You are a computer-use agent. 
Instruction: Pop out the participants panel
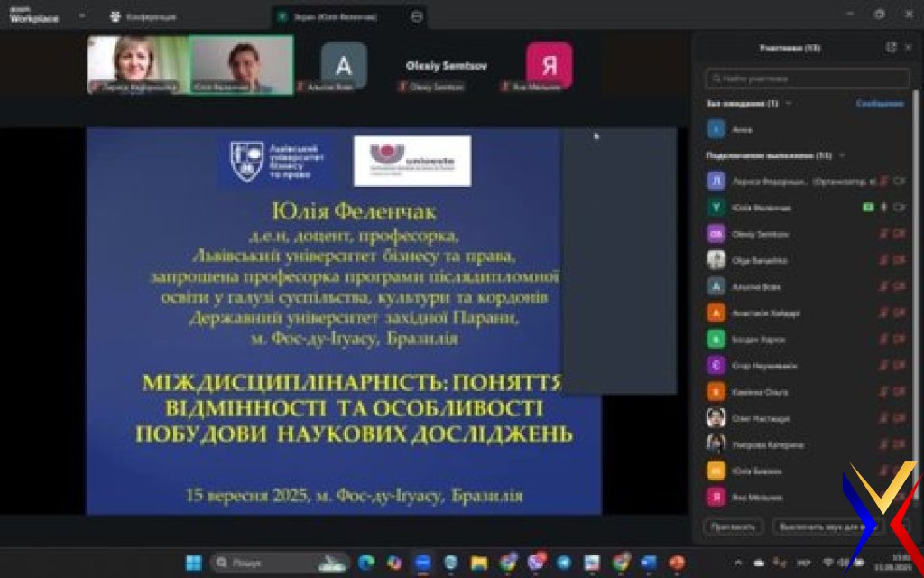pyautogui.click(x=892, y=47)
